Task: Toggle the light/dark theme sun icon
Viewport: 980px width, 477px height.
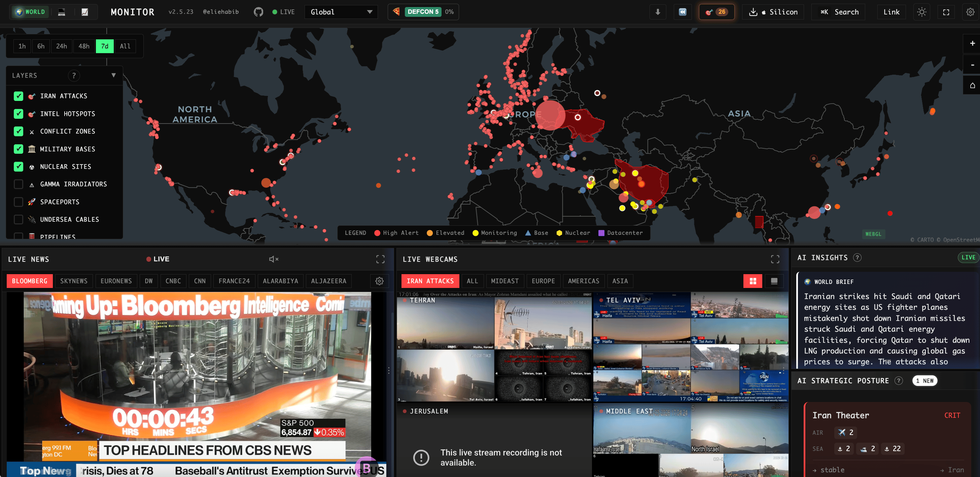Action: pyautogui.click(x=921, y=12)
